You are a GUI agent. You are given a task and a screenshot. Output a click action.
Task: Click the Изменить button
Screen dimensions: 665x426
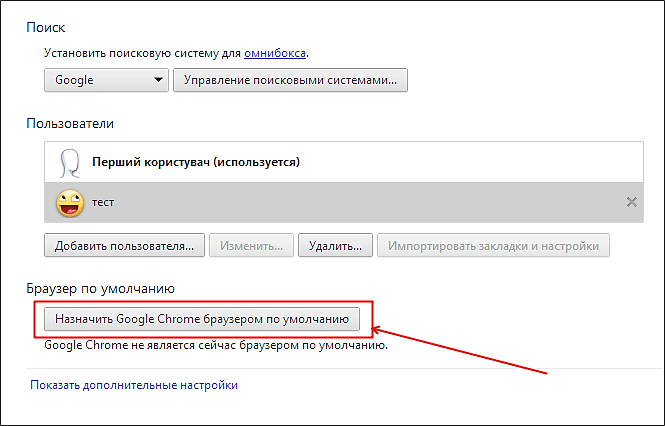251,245
